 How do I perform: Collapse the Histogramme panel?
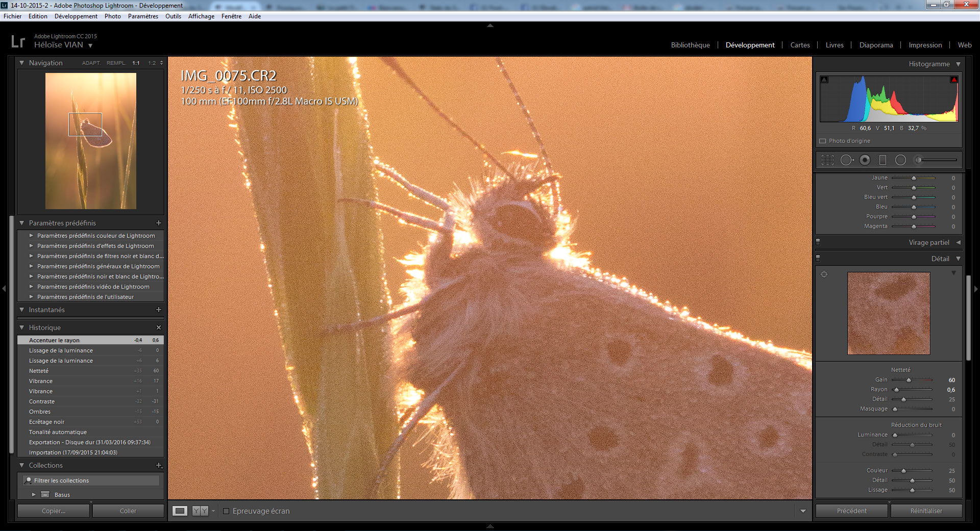pos(958,64)
